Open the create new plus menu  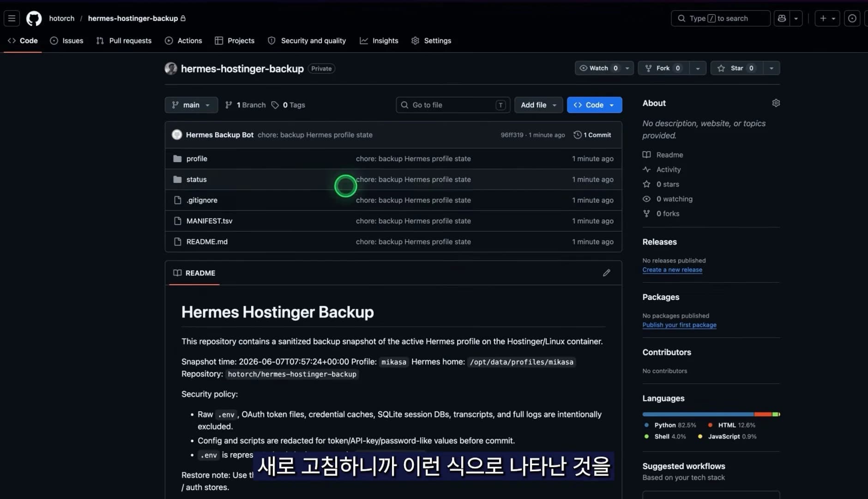click(827, 18)
